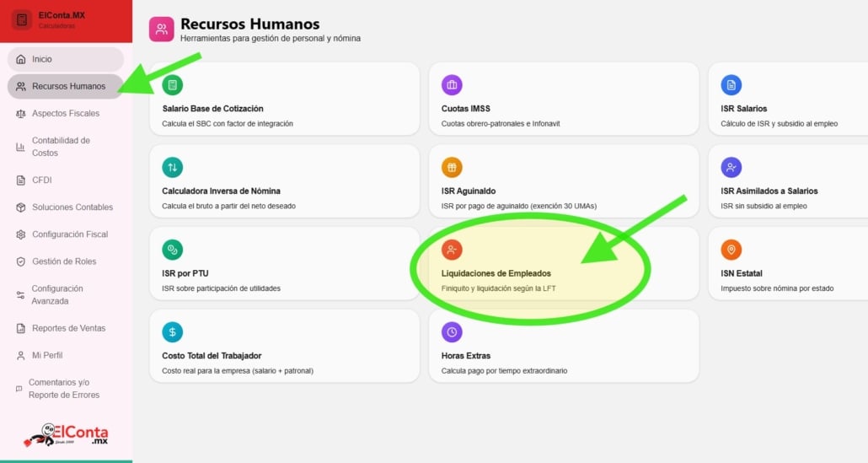Navigate to Configuración Avanzada

(x=57, y=294)
